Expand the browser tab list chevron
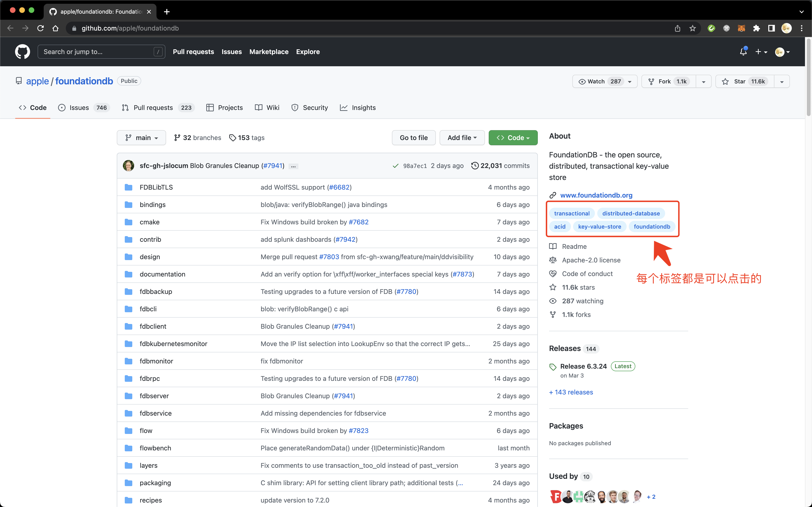812x507 pixels. pos(801,12)
